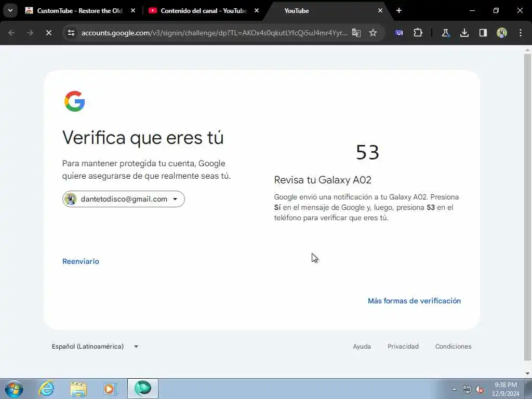The height and width of the screenshot is (399, 532).
Task: Toggle the browser side panel
Action: tap(483, 33)
